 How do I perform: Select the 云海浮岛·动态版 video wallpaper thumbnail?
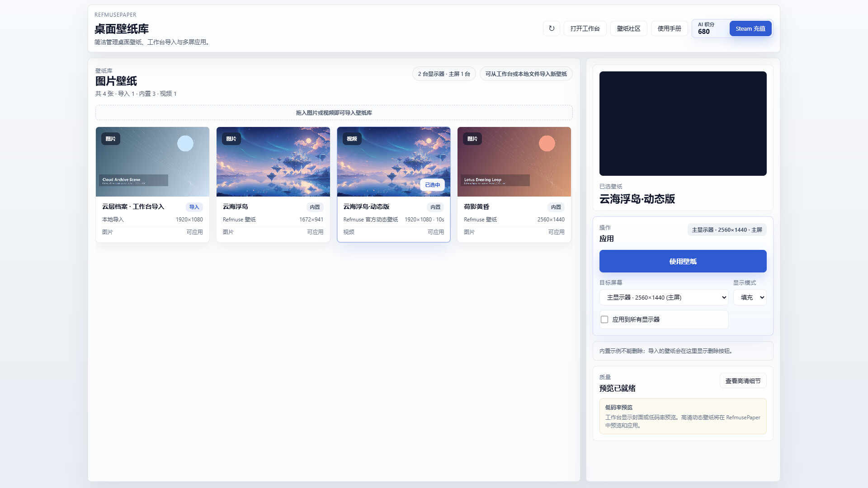(393, 162)
